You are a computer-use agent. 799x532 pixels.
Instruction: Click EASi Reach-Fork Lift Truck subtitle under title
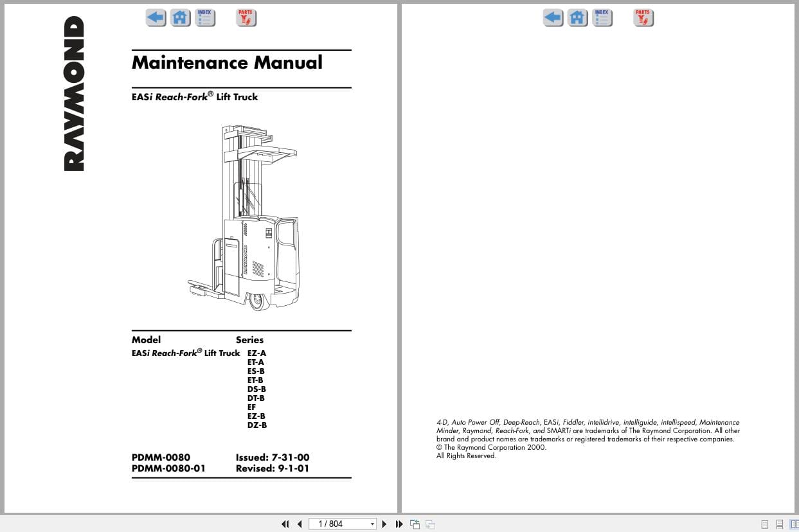pos(195,96)
